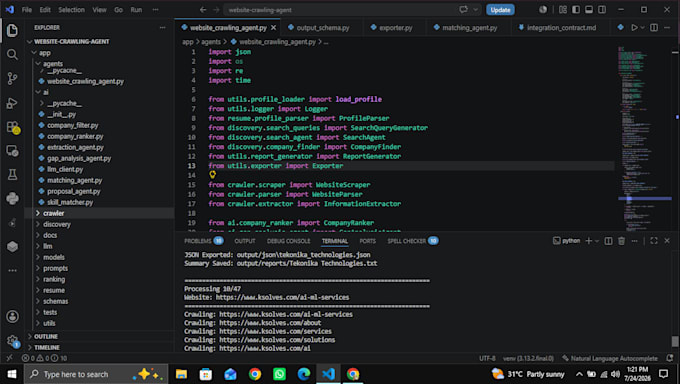
Task: Open the Extensions view
Action: (13, 127)
